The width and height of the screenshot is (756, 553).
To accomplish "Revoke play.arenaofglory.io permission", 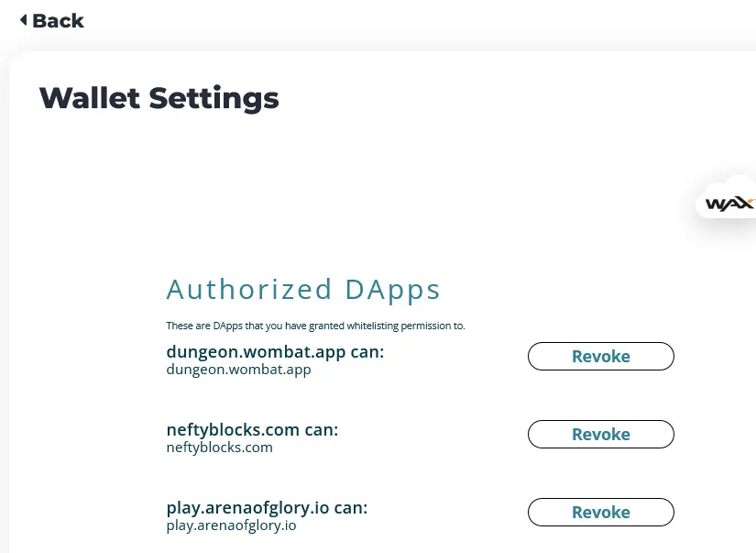I will pyautogui.click(x=601, y=512).
